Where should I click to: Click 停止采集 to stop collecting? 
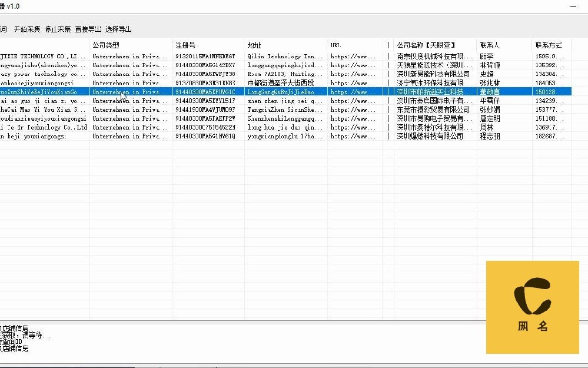point(58,29)
